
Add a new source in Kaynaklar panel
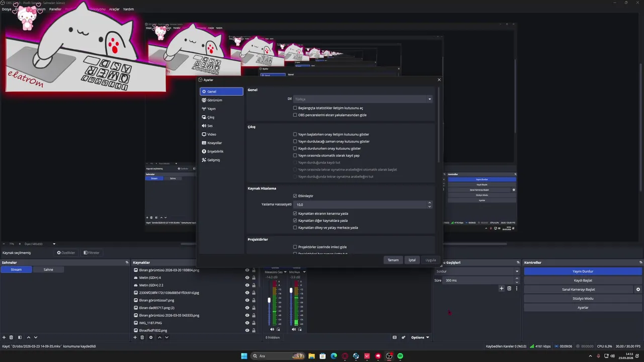coord(135,337)
